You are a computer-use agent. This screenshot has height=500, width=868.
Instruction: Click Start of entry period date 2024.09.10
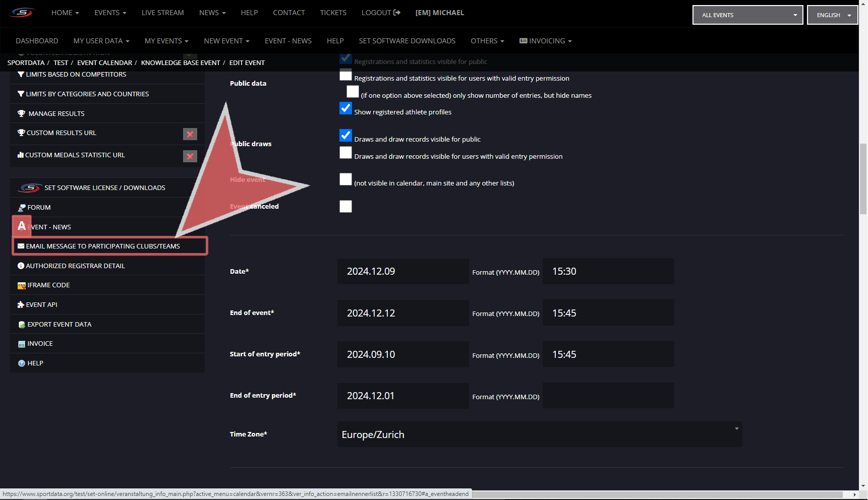403,354
